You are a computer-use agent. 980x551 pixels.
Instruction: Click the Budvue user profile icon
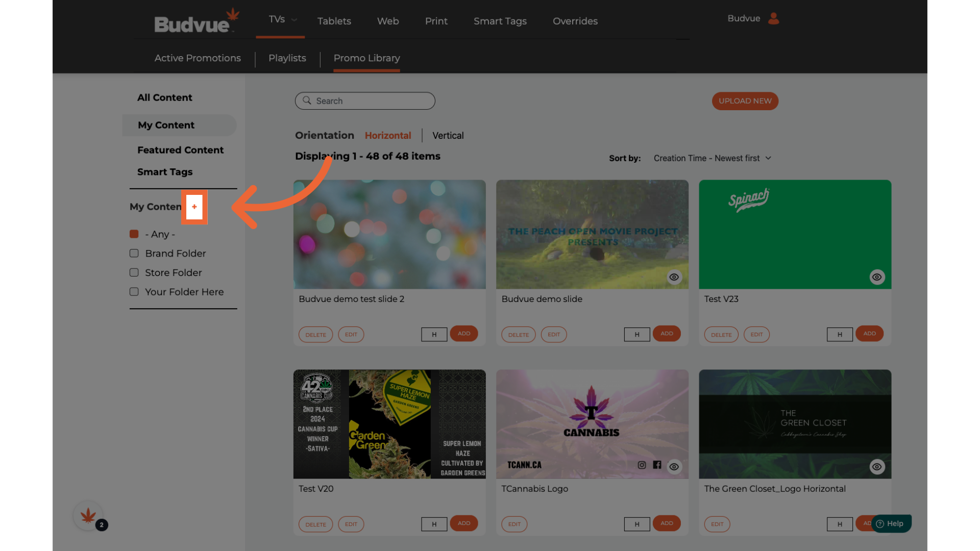[x=773, y=19]
